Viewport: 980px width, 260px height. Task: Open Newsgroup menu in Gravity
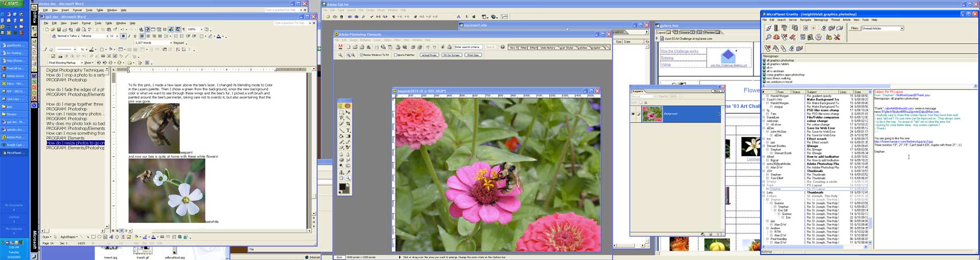click(x=821, y=20)
